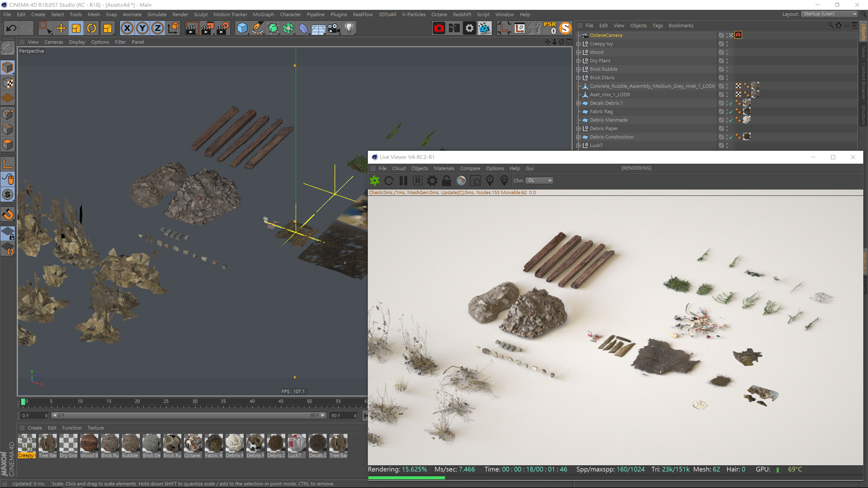
Task: Toggle visibility dots for Wood
Action: pos(727,52)
